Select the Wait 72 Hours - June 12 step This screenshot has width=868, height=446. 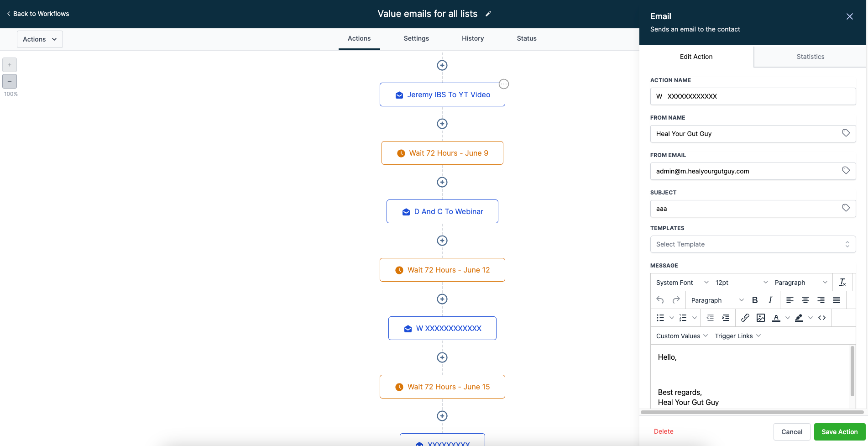(442, 270)
